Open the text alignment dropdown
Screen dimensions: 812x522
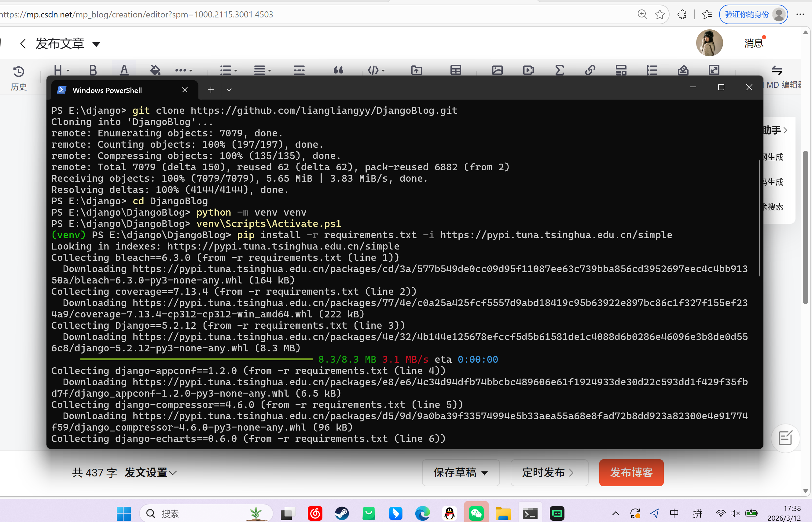(x=263, y=70)
